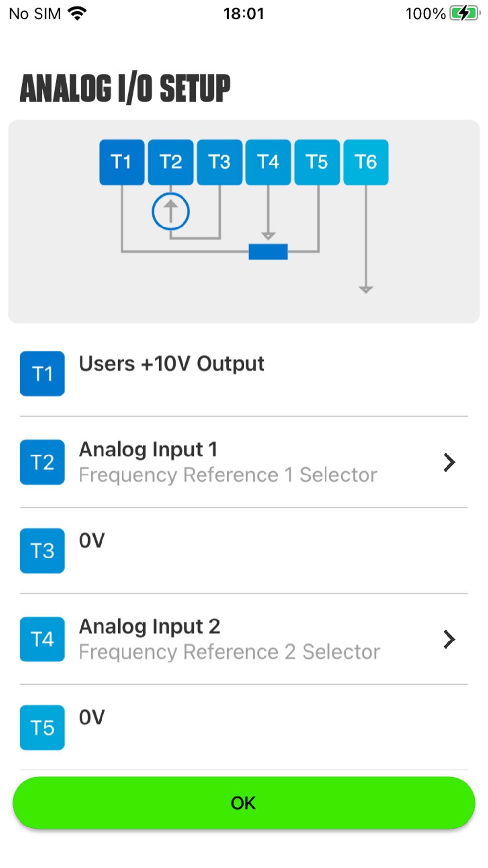The width and height of the screenshot is (488, 868).
Task: Tap the T1 terminal block in diagram
Action: pyautogui.click(x=122, y=162)
